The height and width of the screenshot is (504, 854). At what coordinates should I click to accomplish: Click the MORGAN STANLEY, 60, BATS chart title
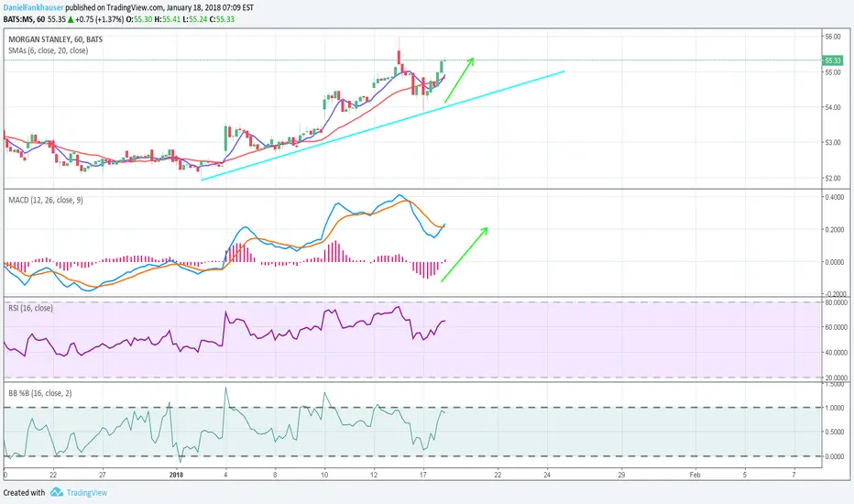click(55, 39)
